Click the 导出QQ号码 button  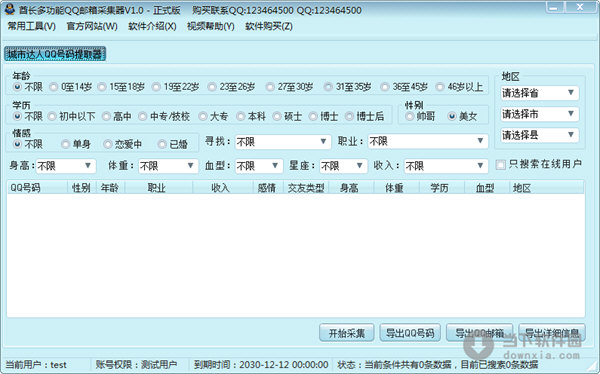tap(410, 333)
